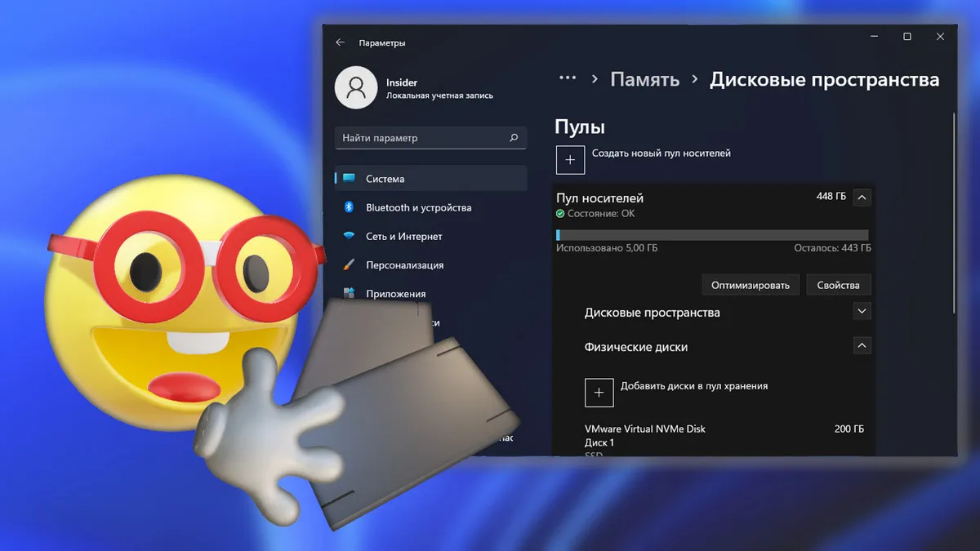The width and height of the screenshot is (980, 551).
Task: Click the 448 ГБ pool size
Action: (831, 197)
